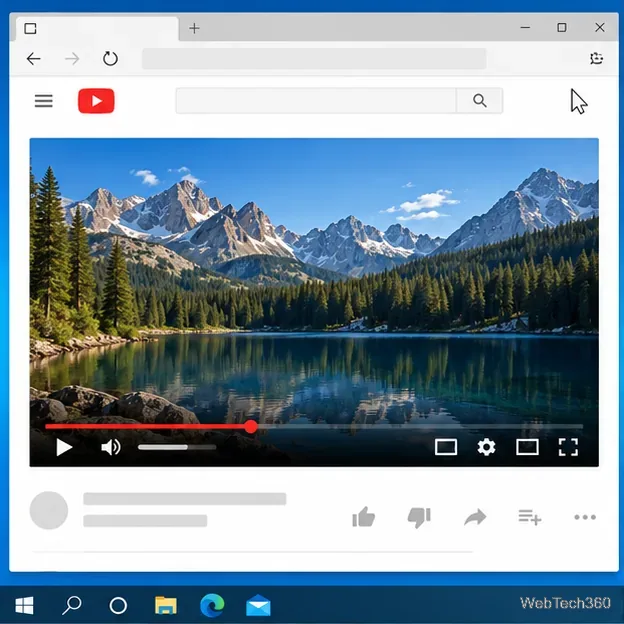The width and height of the screenshot is (624, 624).
Task: Click the channel name placeholder
Action: (x=145, y=521)
